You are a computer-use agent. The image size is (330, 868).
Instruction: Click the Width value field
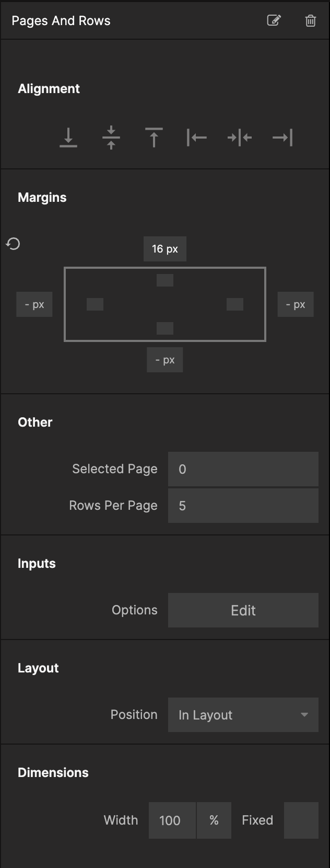tap(172, 820)
